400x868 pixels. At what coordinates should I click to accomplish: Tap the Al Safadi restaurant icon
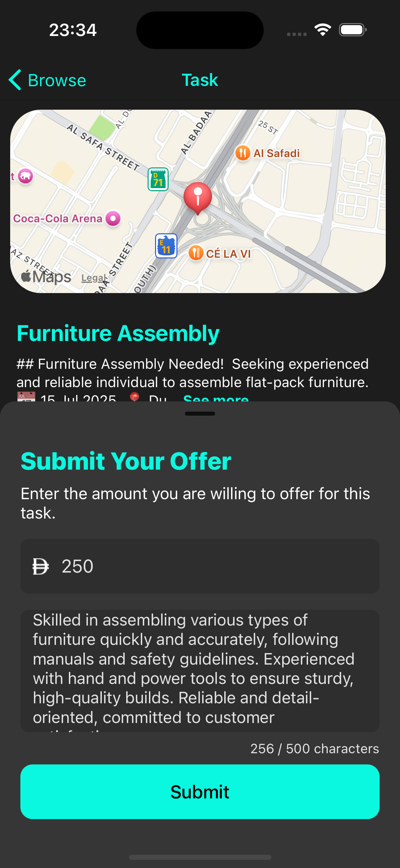(x=243, y=153)
